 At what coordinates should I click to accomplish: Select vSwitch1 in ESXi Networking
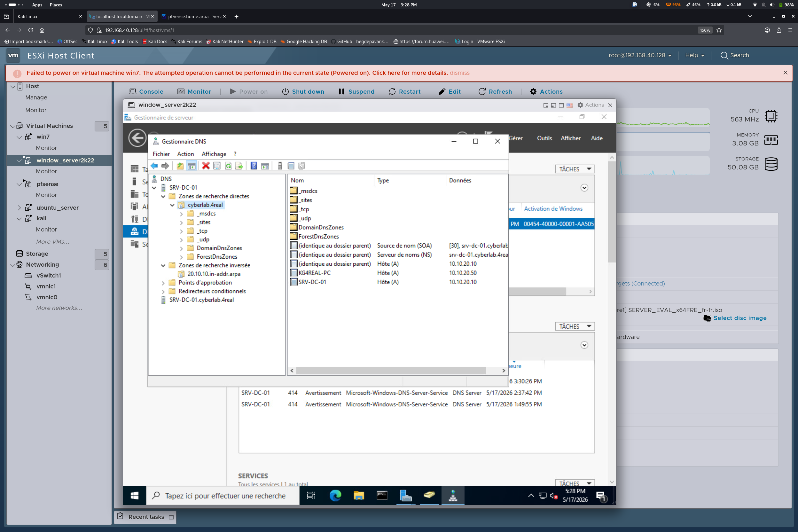coord(49,276)
